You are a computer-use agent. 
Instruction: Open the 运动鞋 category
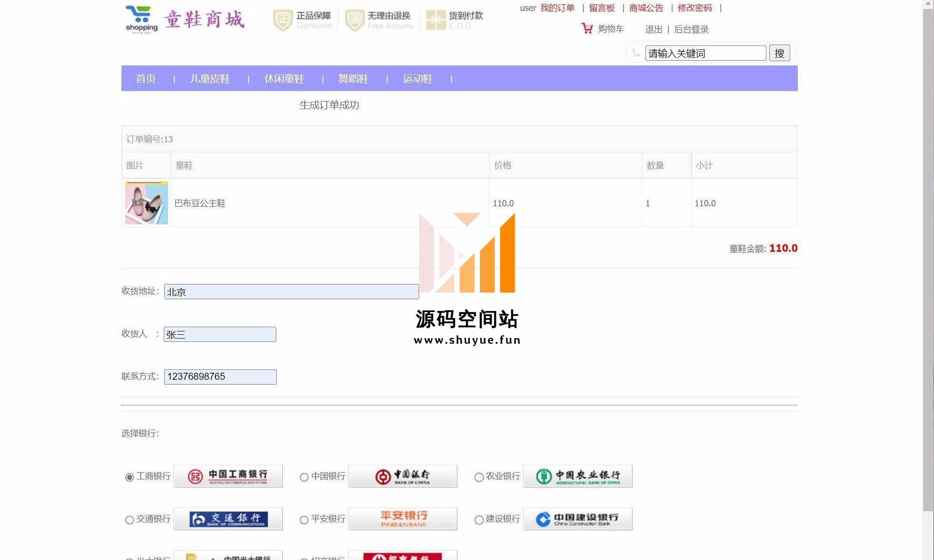pyautogui.click(x=418, y=79)
